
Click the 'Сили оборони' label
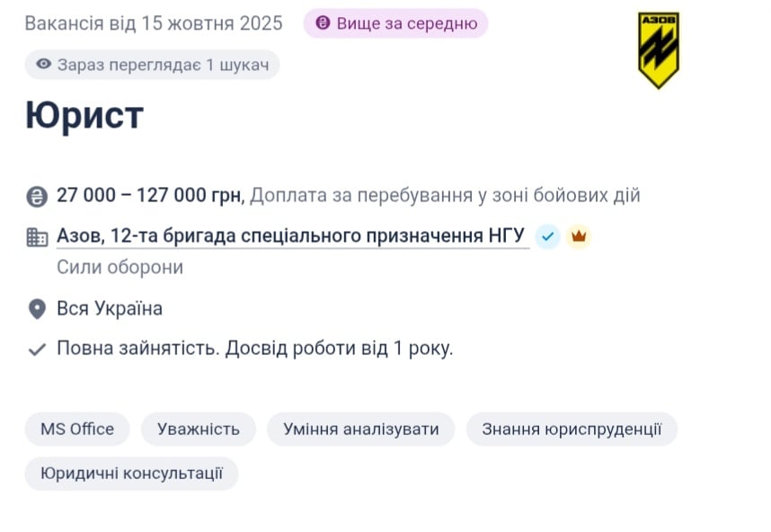click(x=120, y=267)
